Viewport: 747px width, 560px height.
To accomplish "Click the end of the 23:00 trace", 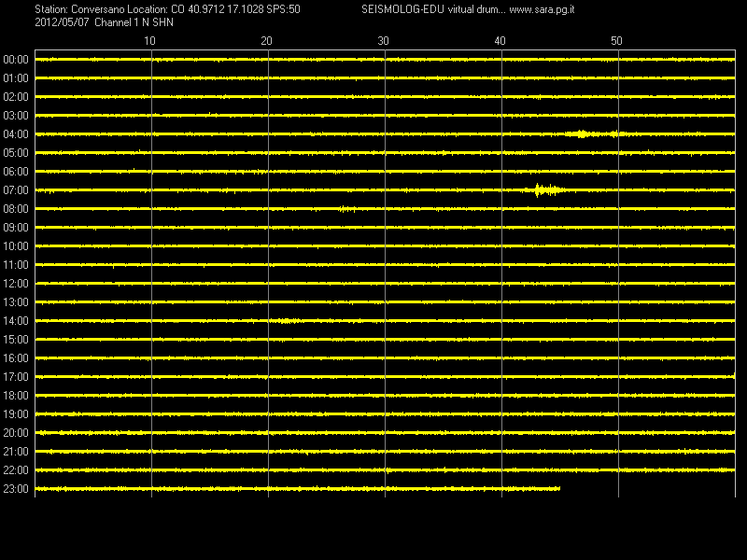I will (x=559, y=488).
